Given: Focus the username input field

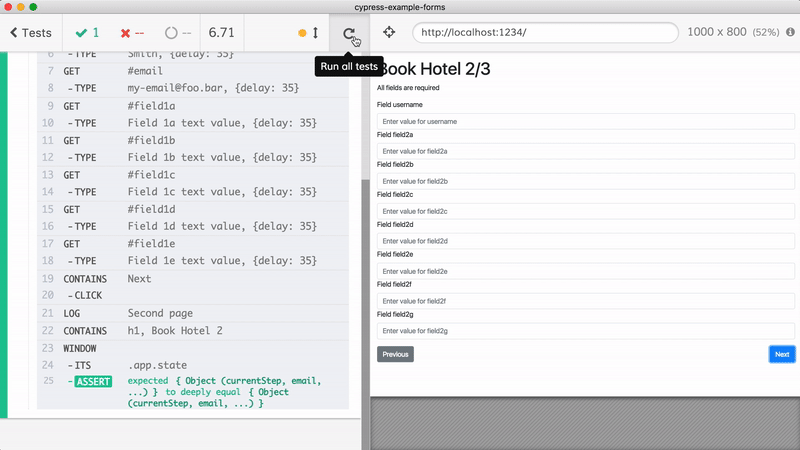Looking at the screenshot, I should [x=585, y=121].
